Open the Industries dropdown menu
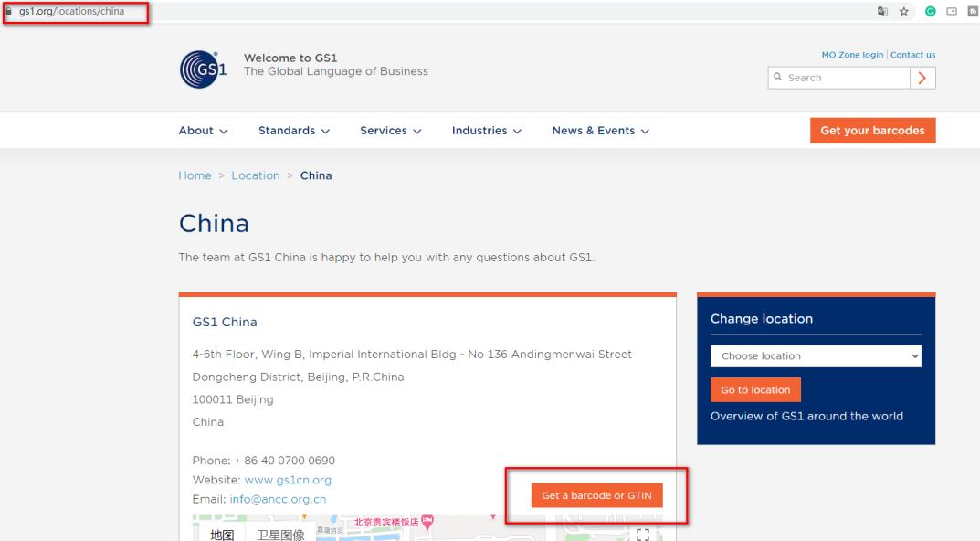980x541 pixels. pos(486,130)
